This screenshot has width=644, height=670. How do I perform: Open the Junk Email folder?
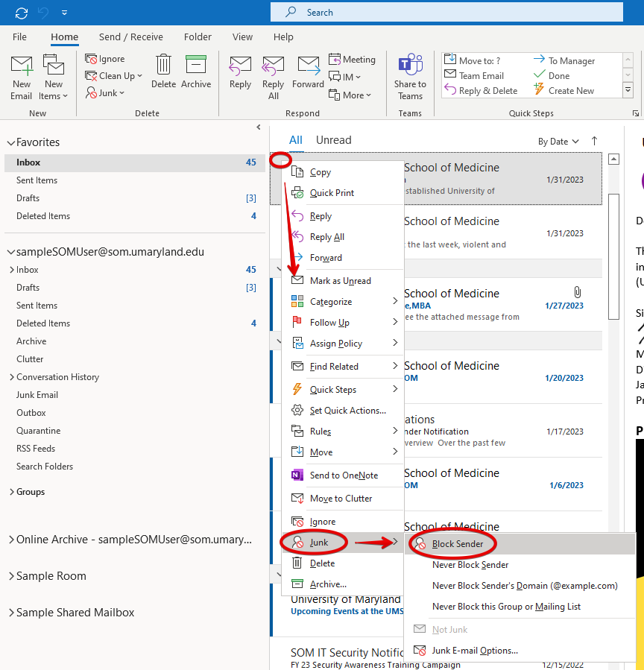(37, 395)
